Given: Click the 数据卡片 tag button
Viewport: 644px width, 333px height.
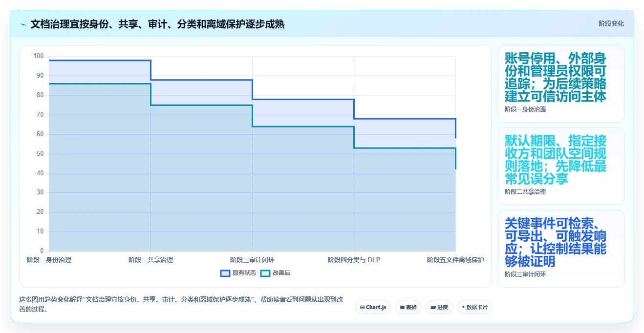Looking at the screenshot, I should coord(474,307).
